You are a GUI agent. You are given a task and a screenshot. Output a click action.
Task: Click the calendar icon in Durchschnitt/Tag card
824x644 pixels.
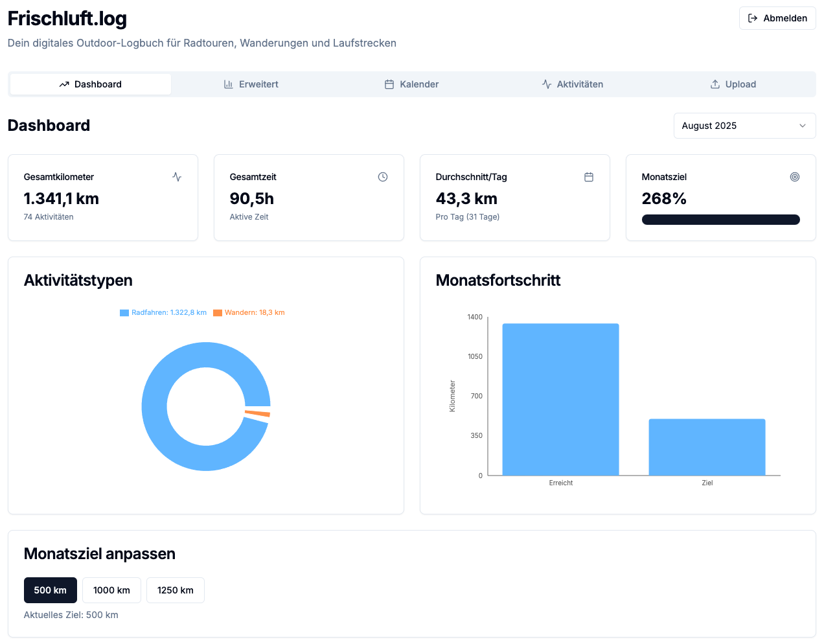pos(589,177)
